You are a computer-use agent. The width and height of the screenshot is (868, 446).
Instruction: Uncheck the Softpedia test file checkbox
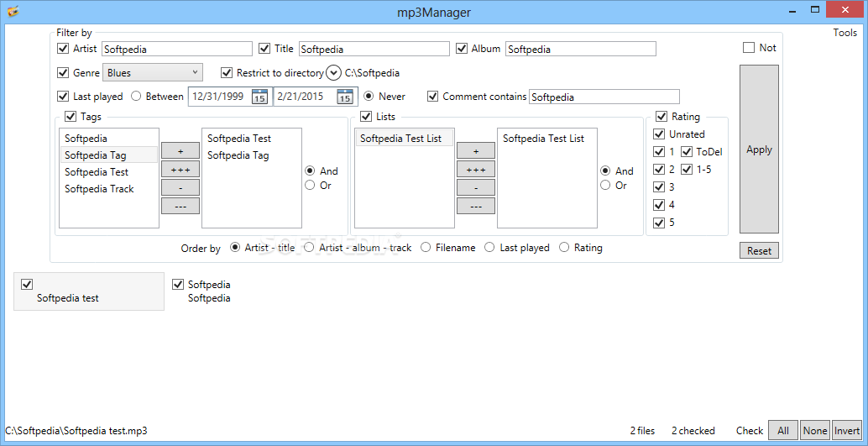click(27, 284)
